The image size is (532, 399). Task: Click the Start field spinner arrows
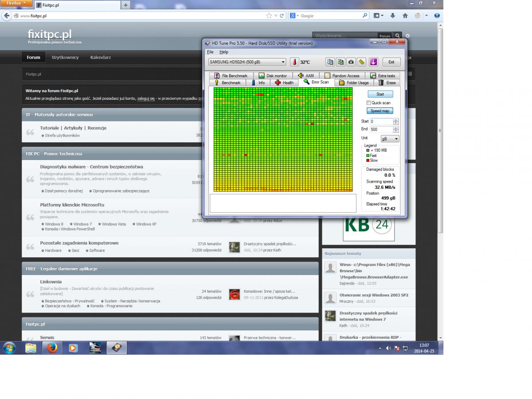coord(396,121)
